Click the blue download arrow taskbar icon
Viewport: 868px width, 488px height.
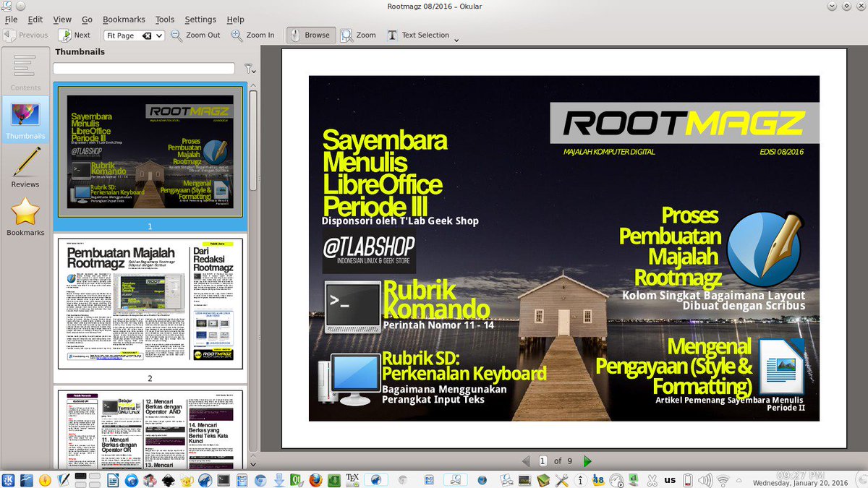(278, 480)
